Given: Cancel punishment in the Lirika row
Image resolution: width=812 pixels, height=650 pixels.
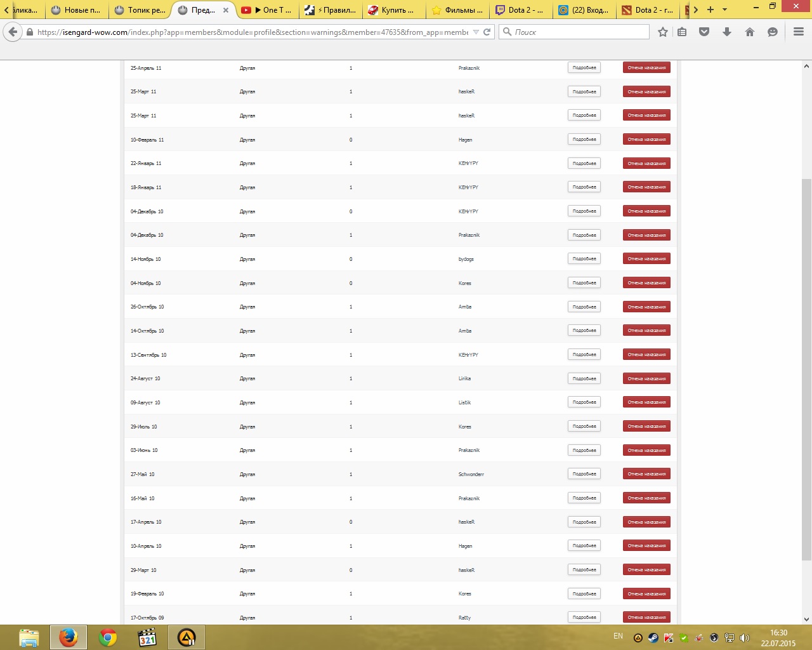Looking at the screenshot, I should (x=646, y=378).
